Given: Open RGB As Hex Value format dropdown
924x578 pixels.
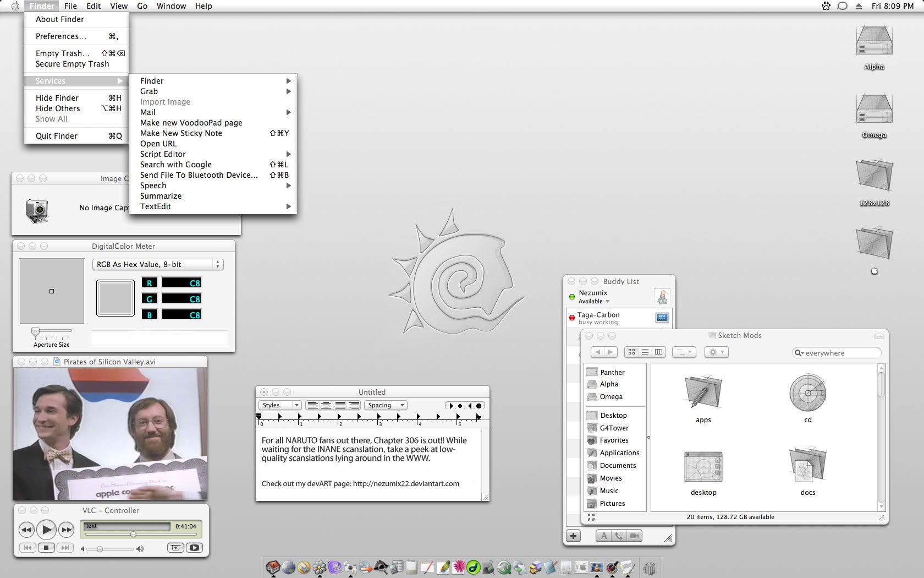Looking at the screenshot, I should pos(157,265).
